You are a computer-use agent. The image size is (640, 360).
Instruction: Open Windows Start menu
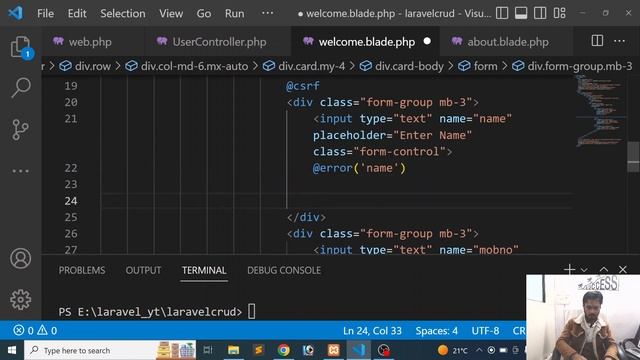coord(12,350)
